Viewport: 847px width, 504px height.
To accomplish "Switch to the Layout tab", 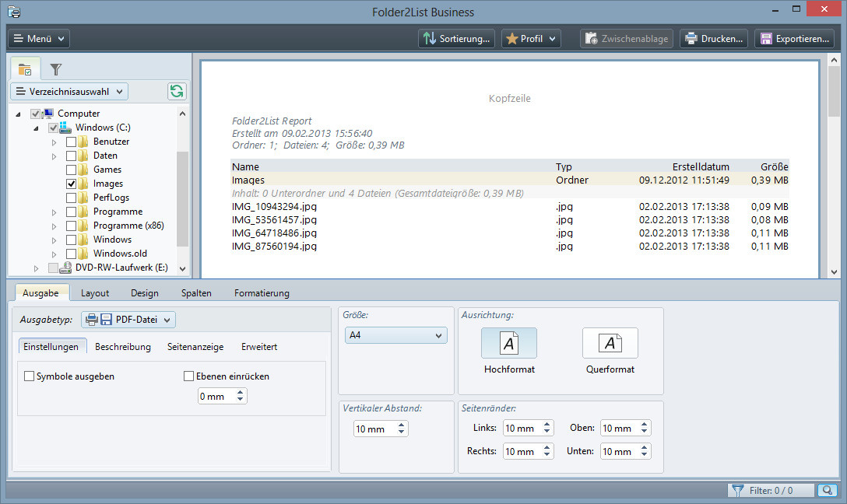I will pyautogui.click(x=95, y=293).
